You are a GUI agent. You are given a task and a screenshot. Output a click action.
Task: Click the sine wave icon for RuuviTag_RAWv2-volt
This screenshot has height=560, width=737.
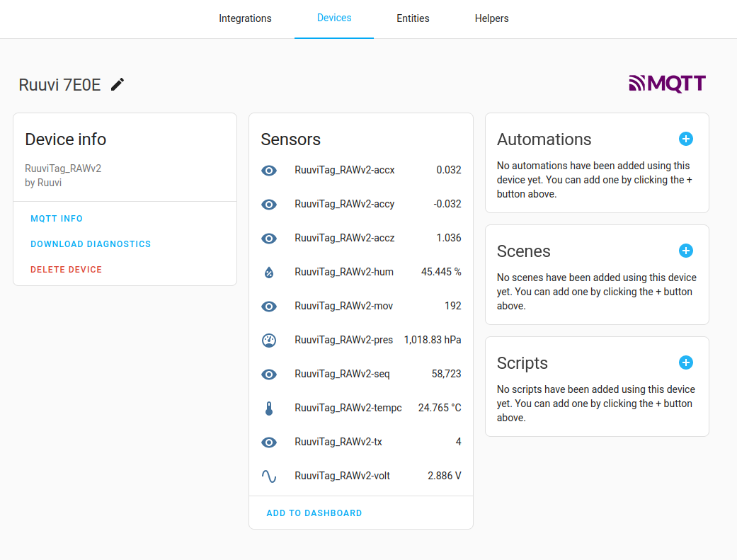(269, 476)
